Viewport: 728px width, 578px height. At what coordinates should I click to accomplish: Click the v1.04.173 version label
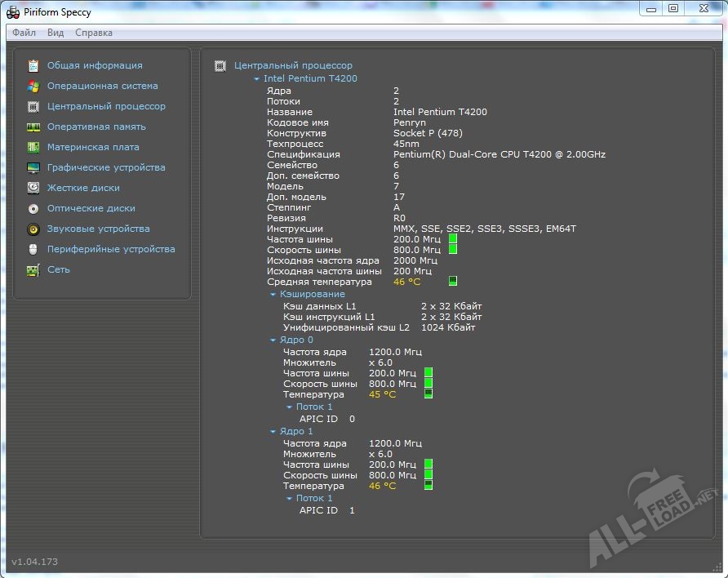[x=34, y=562]
